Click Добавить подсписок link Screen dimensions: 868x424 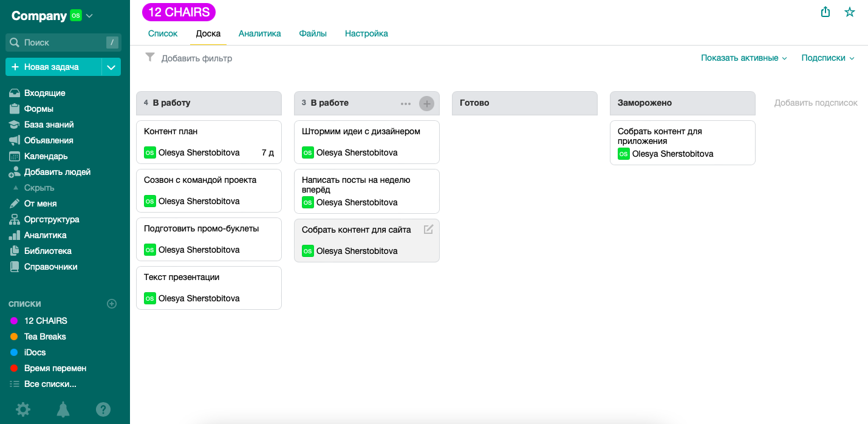816,103
